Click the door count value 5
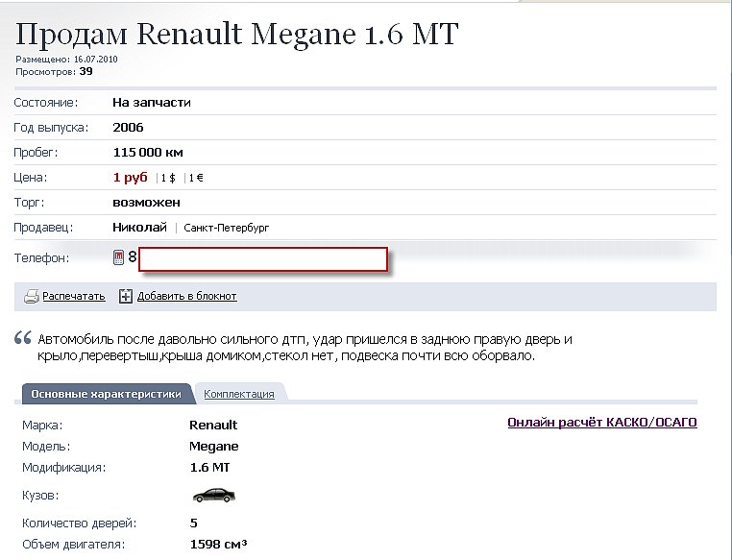 [x=194, y=523]
